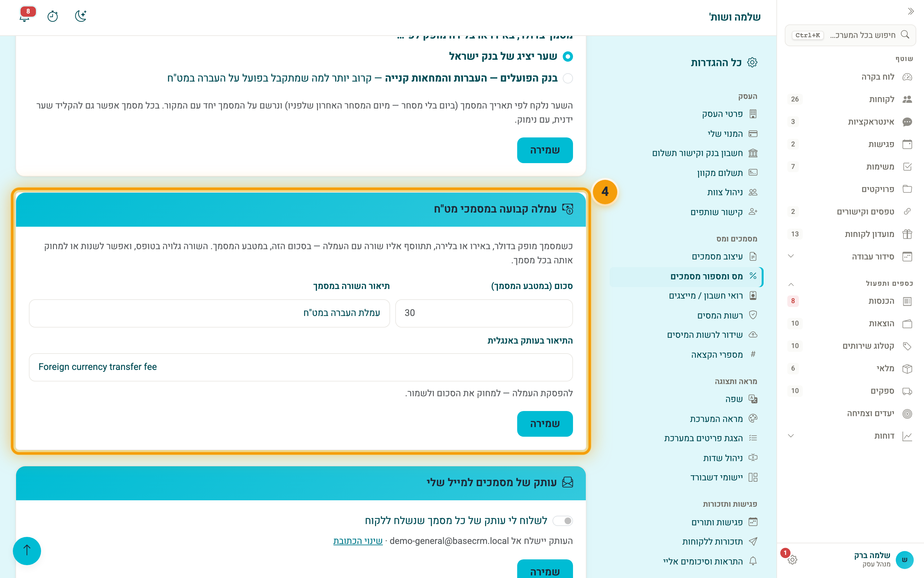Open לקוחות customers icon in sidebar
Image resolution: width=924 pixels, height=578 pixels.
coord(907,100)
